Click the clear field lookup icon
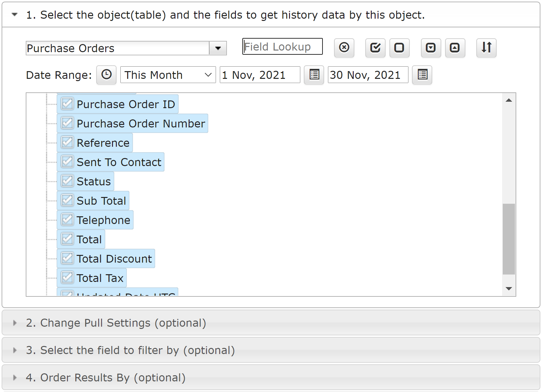Screen dimensions: 542x392 tap(344, 48)
